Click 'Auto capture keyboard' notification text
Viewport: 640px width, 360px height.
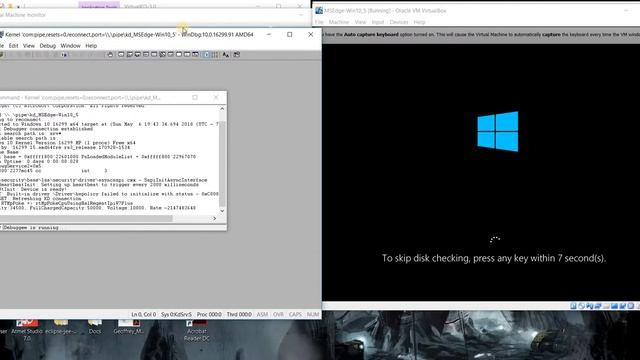click(x=371, y=35)
